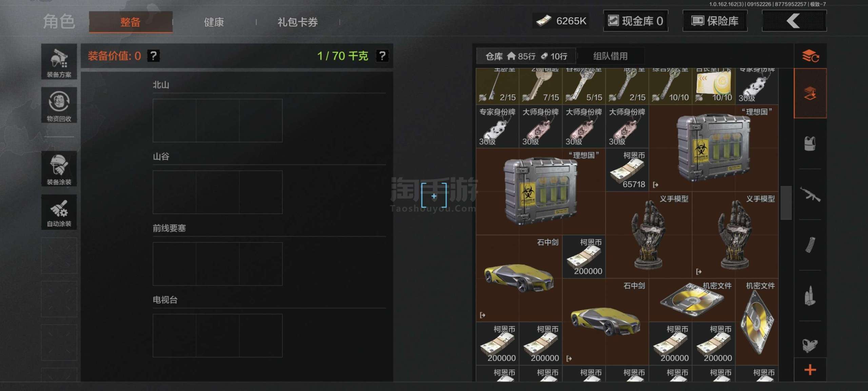Screen dimensions: 868x391
Task: Open the 物资回收 recycle icon
Action: [59, 105]
